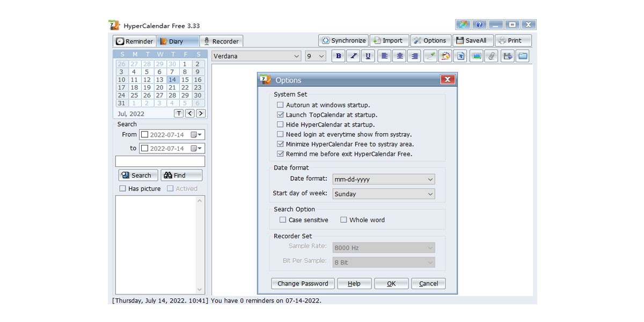The height and width of the screenshot is (322, 644).
Task: Click the Search button
Action: (138, 175)
